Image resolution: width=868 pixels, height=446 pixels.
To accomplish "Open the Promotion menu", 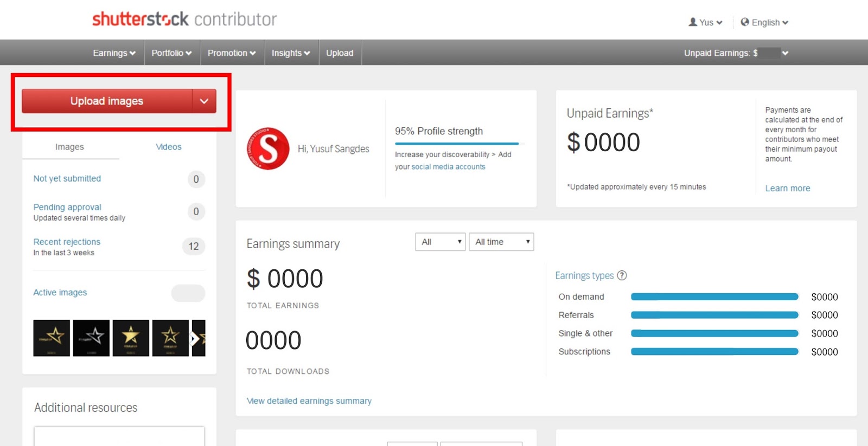I will tap(232, 53).
